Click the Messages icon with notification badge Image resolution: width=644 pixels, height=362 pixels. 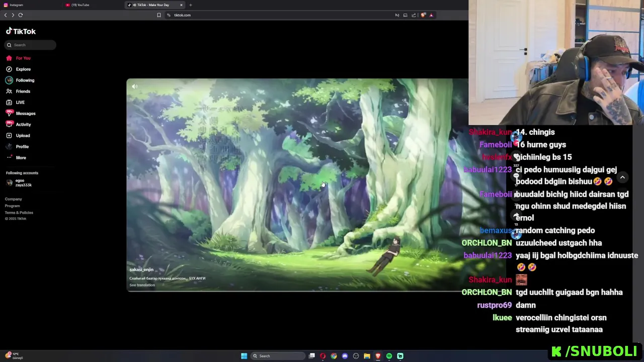[9, 113]
